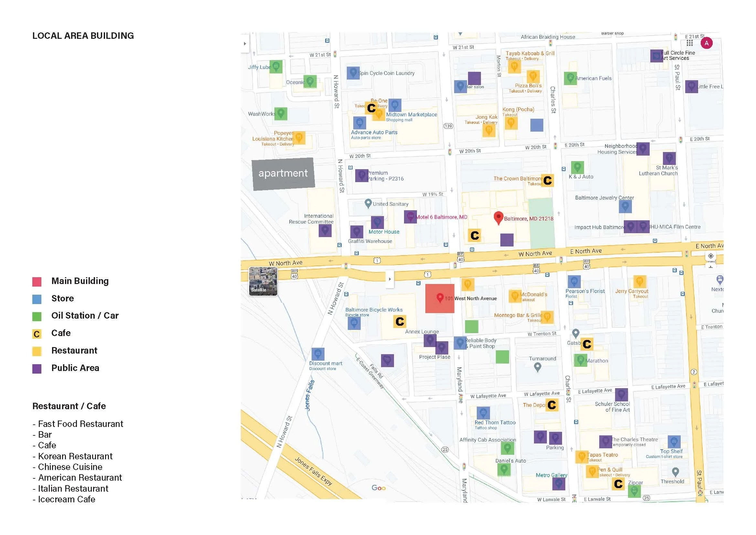Click the gray apartment label box
This screenshot has width=756, height=535.
[x=283, y=174]
